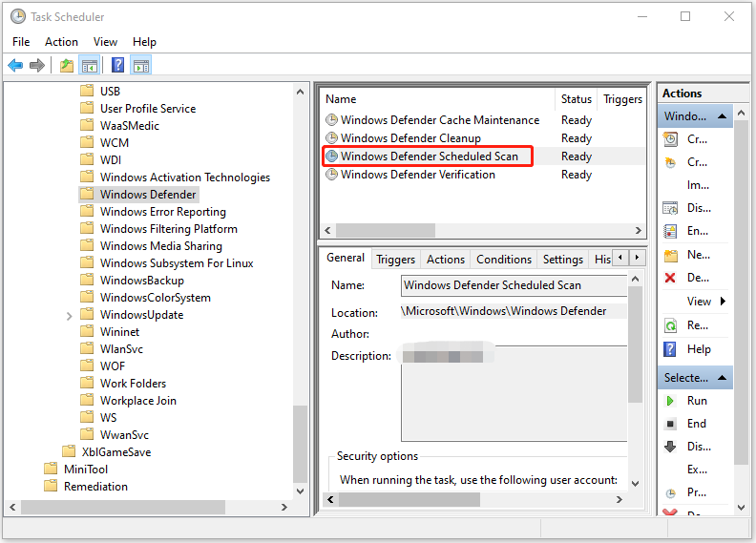Click the Back arrow toolbar icon
756x543 pixels.
(15, 65)
